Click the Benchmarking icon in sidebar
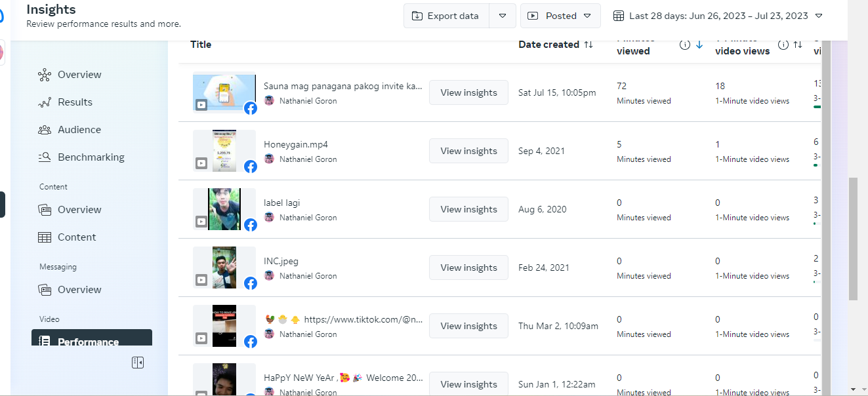The image size is (868, 396). tap(45, 157)
